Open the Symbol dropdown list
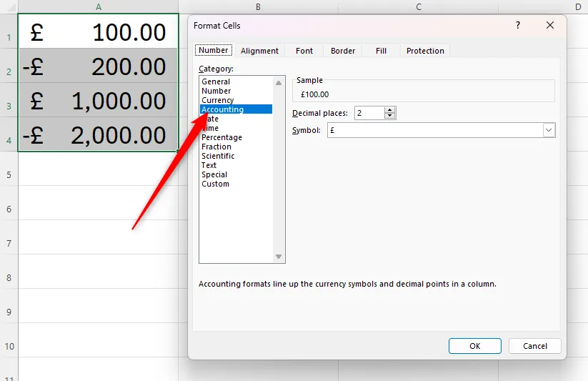 pyautogui.click(x=549, y=130)
